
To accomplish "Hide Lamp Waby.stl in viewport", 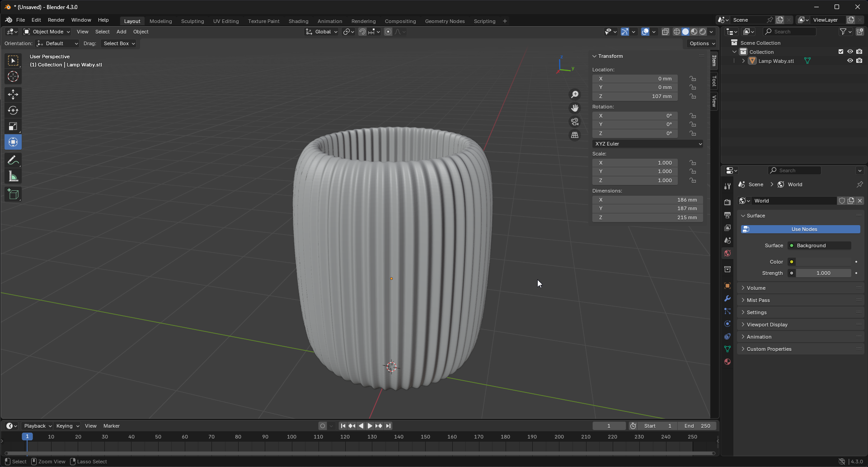I will (x=850, y=61).
